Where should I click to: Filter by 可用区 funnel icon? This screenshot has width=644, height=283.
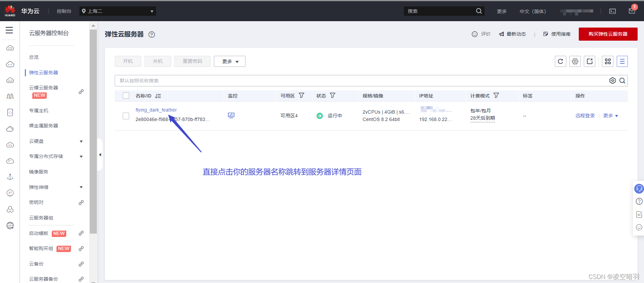302,95
